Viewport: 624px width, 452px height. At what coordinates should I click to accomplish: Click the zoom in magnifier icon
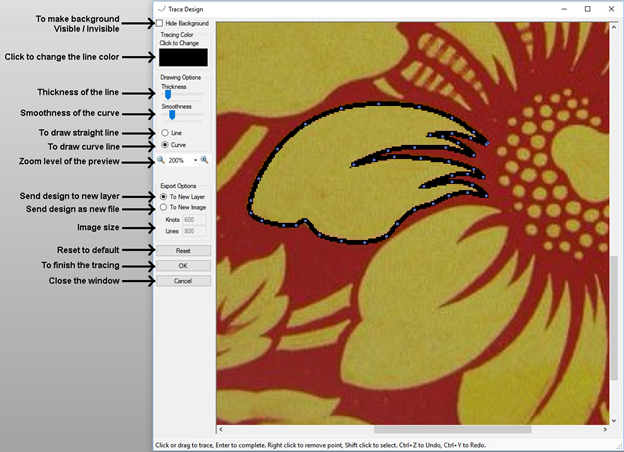(x=205, y=160)
